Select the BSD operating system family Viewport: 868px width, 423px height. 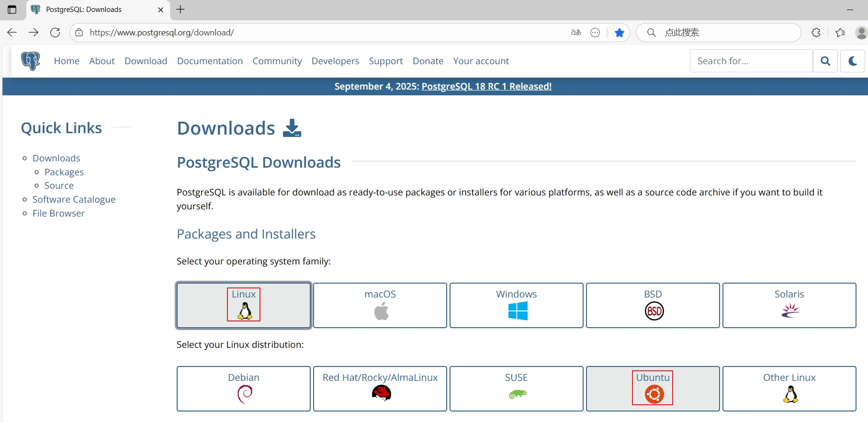(x=653, y=305)
